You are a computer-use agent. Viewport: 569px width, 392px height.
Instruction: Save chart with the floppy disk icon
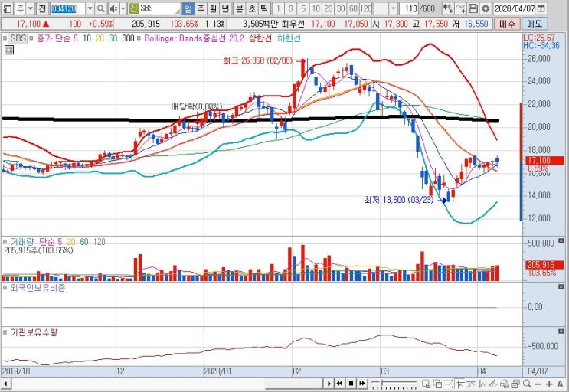(x=473, y=8)
